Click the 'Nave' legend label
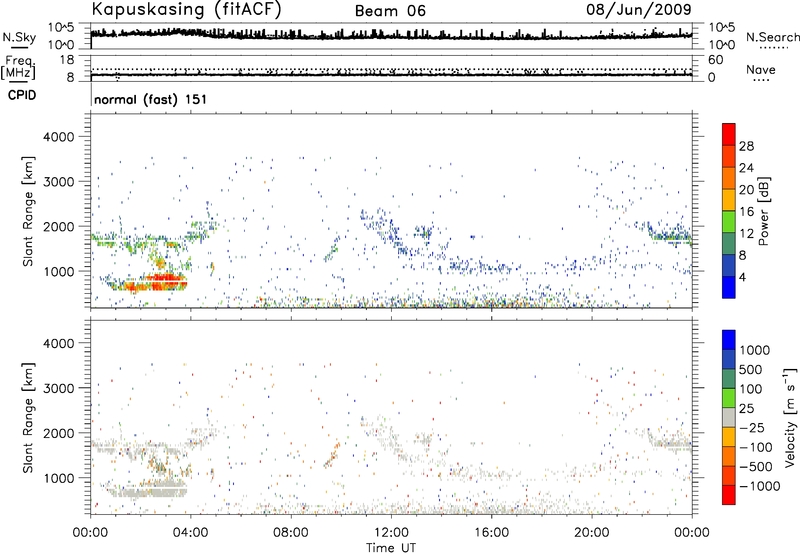 [761, 69]
